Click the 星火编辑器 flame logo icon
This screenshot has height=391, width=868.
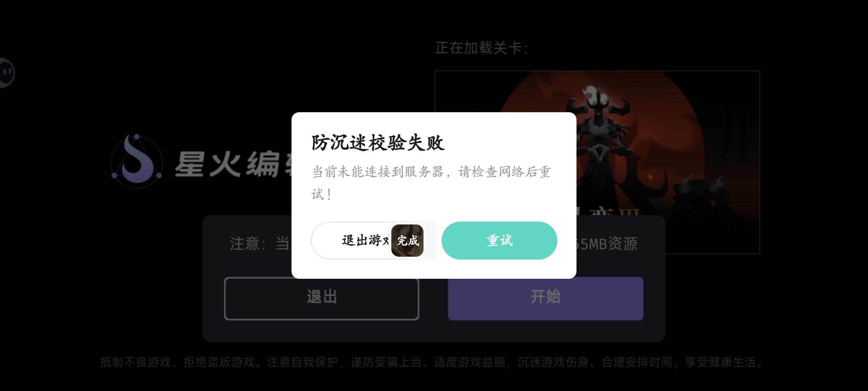(136, 161)
